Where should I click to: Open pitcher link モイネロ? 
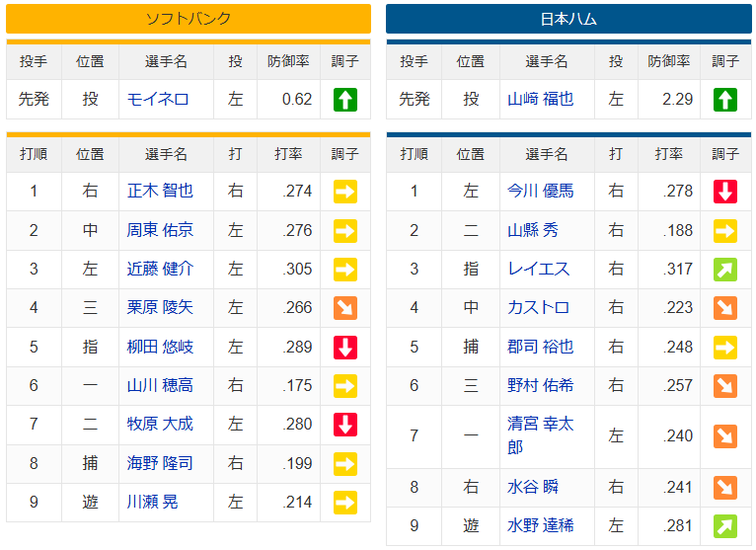click(x=158, y=100)
